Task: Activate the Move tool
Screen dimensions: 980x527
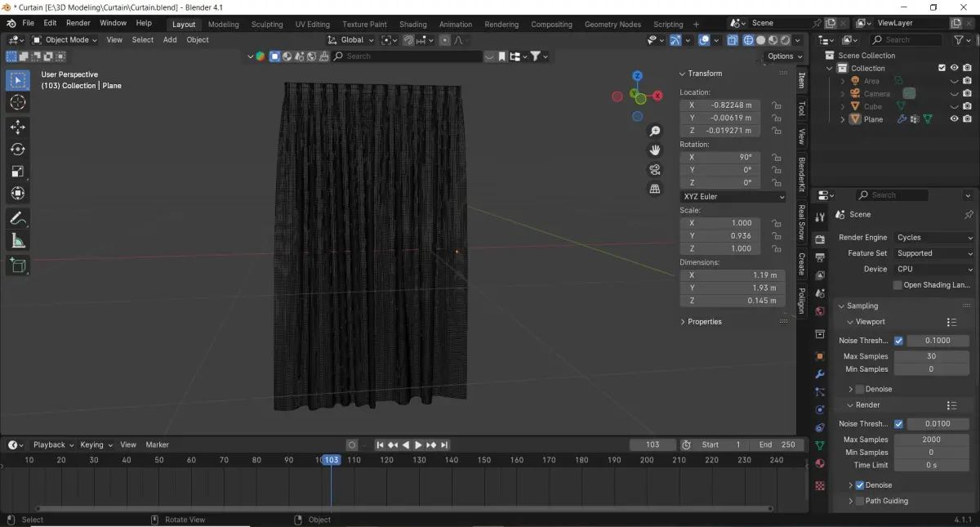Action: point(17,127)
